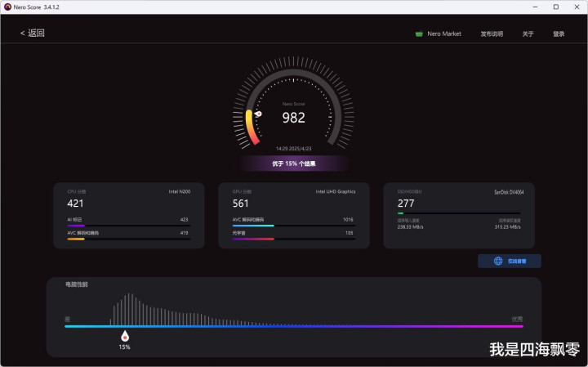
Task: Click the globe online view button
Action: pyautogui.click(x=510, y=262)
